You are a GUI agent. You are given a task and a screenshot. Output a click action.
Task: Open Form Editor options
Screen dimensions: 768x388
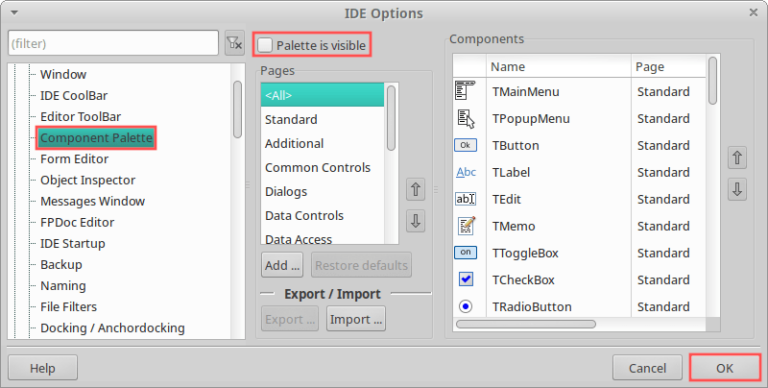pos(74,159)
